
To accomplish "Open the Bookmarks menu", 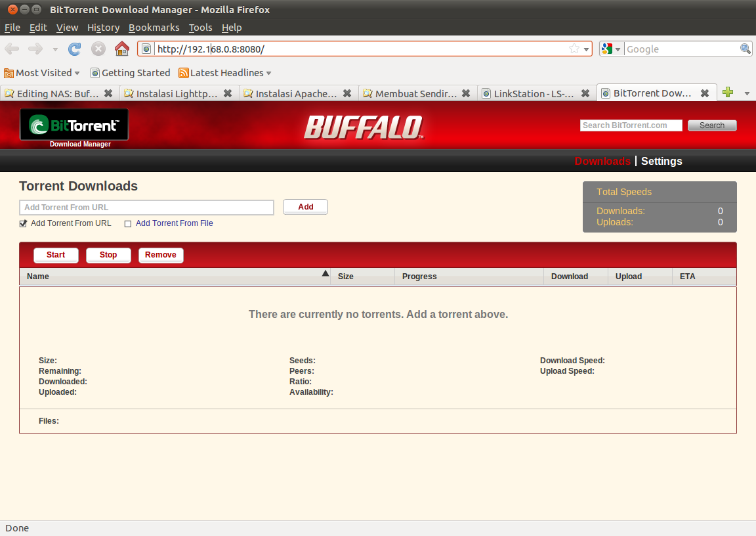I will [x=154, y=28].
